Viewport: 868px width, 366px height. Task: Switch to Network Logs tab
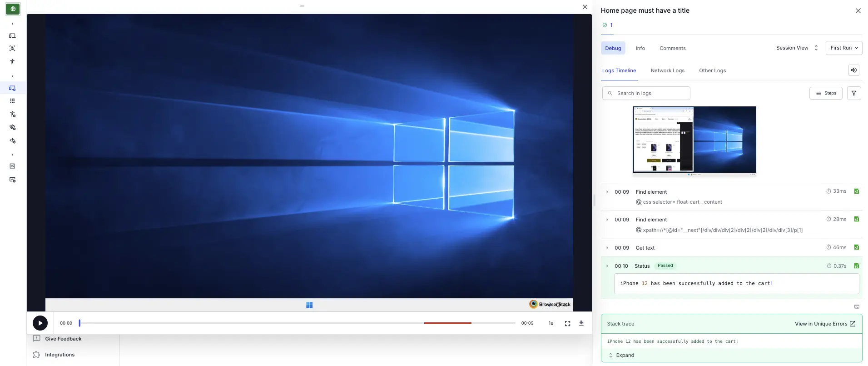click(x=667, y=70)
